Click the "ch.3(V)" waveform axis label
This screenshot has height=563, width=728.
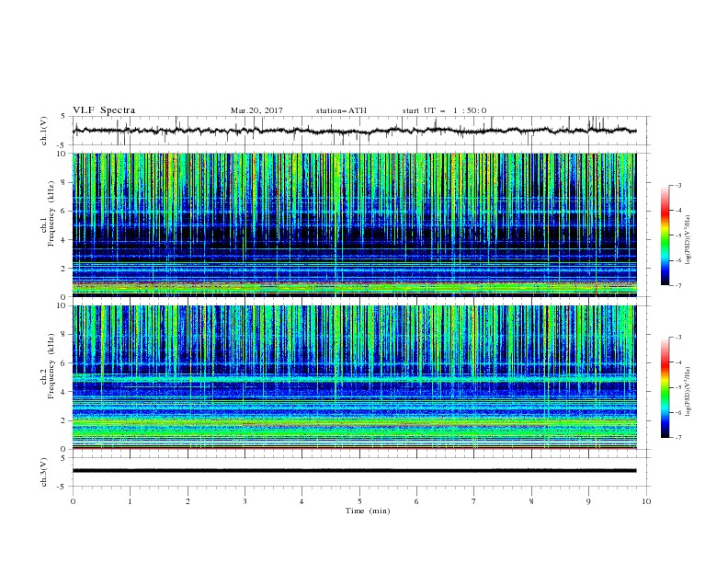(44, 472)
